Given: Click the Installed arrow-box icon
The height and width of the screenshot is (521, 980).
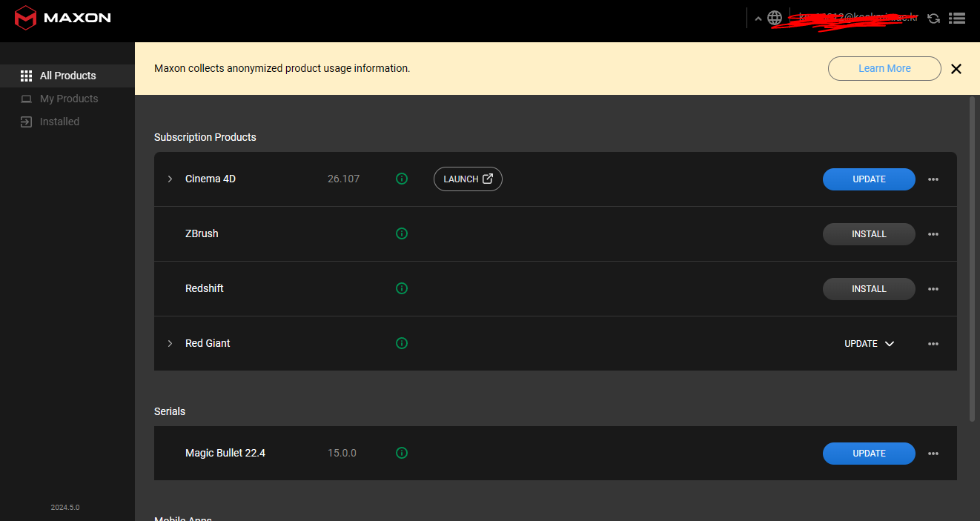Looking at the screenshot, I should pos(26,122).
